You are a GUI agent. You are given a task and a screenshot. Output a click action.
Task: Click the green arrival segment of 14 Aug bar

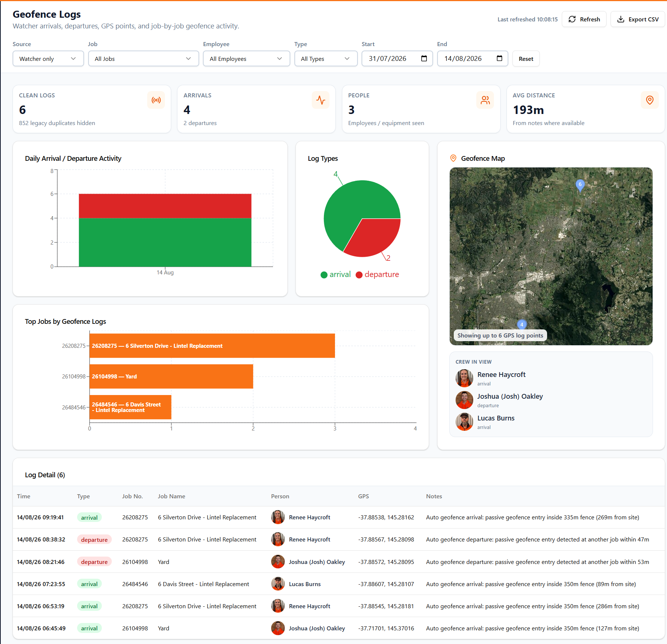[165, 242]
